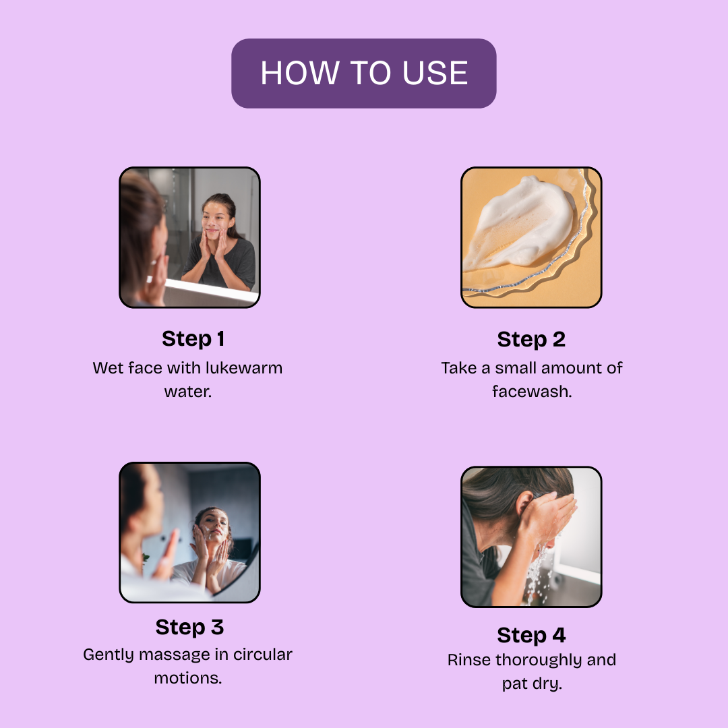
Task: Click the 'Wet face with lukewarm water' text
Action: (187, 380)
